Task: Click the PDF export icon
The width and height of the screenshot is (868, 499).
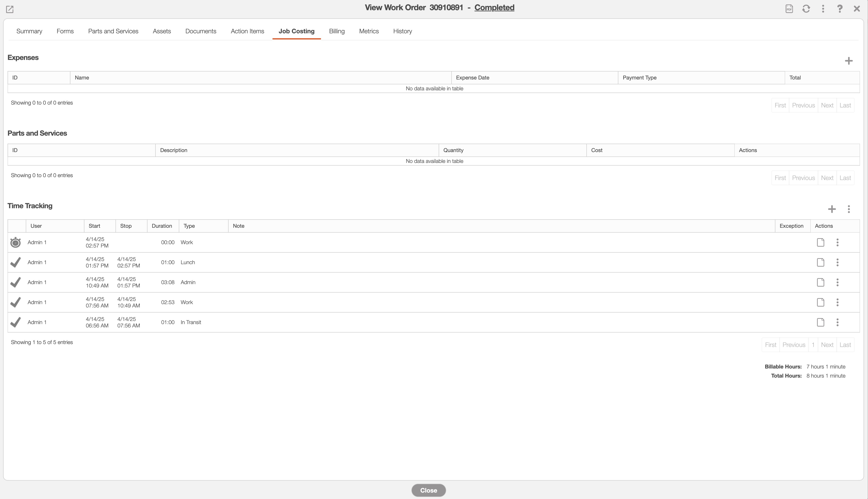Action: (x=789, y=9)
